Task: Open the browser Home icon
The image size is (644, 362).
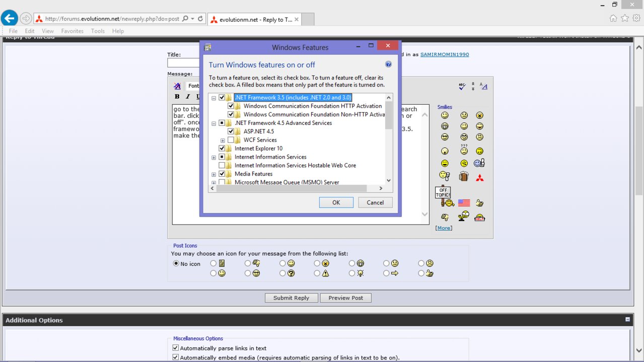Action: tap(613, 18)
